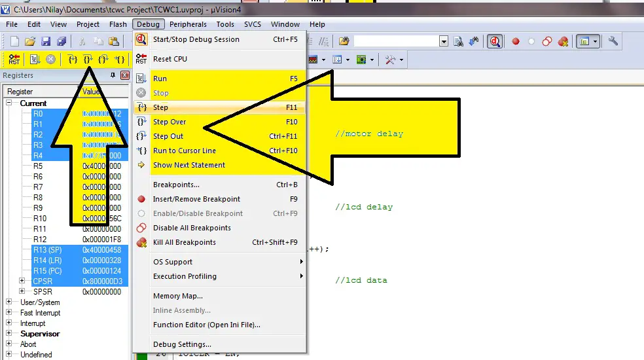Choose Start/Stop Debug Session menu entry
This screenshot has height=360, width=644.
[220, 39]
